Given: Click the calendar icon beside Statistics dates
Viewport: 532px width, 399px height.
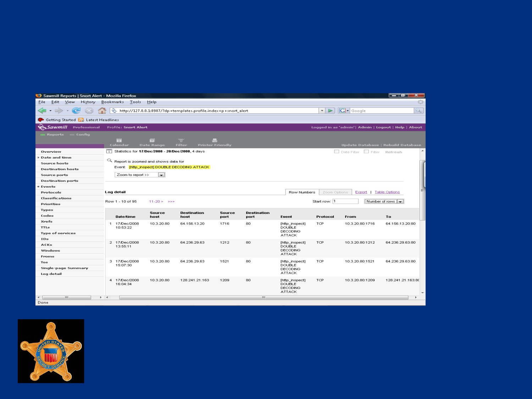Looking at the screenshot, I should (x=109, y=151).
